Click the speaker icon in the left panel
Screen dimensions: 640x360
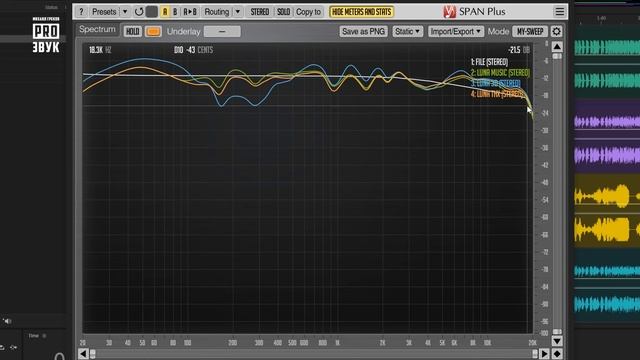pyautogui.click(x=7, y=321)
